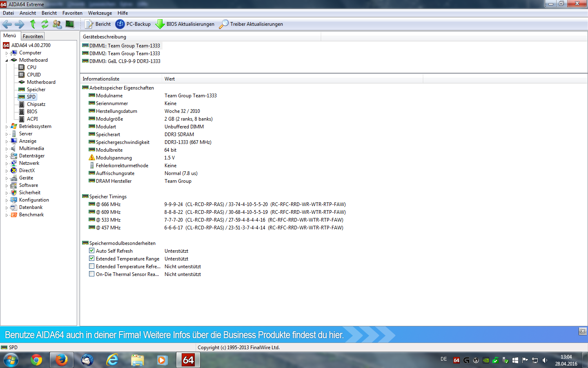The width and height of the screenshot is (588, 368).
Task: Select the Software tree item
Action: (29, 185)
